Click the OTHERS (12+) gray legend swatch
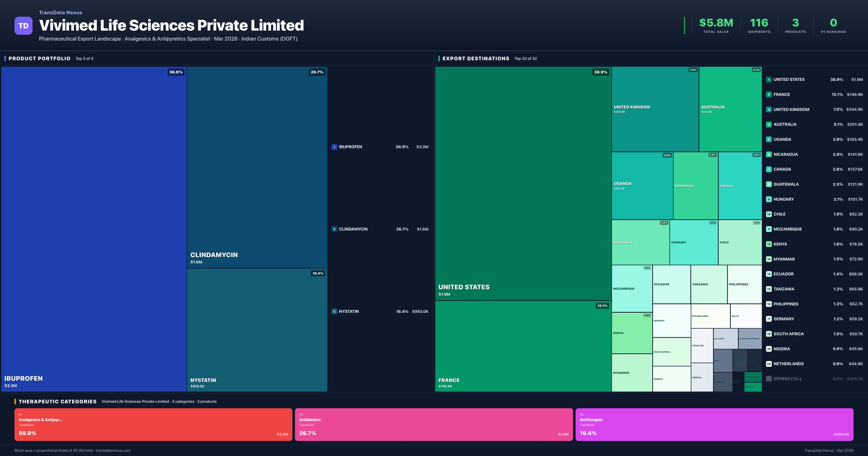 [769, 379]
